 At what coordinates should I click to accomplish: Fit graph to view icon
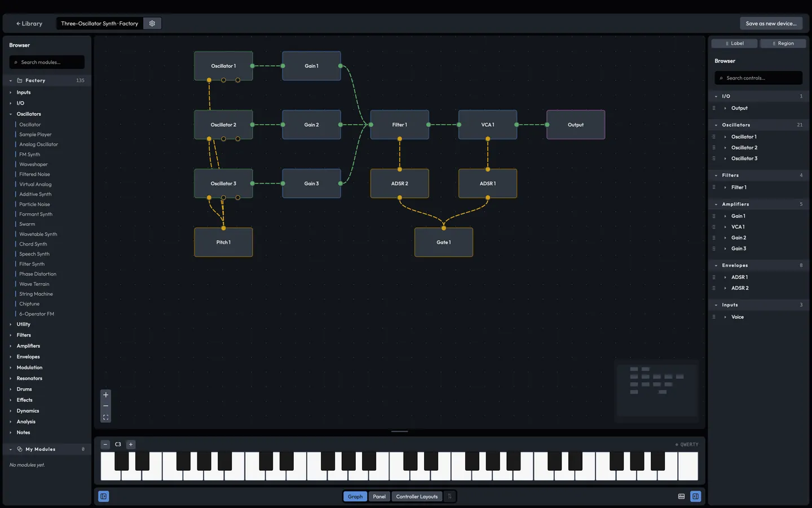(105, 418)
